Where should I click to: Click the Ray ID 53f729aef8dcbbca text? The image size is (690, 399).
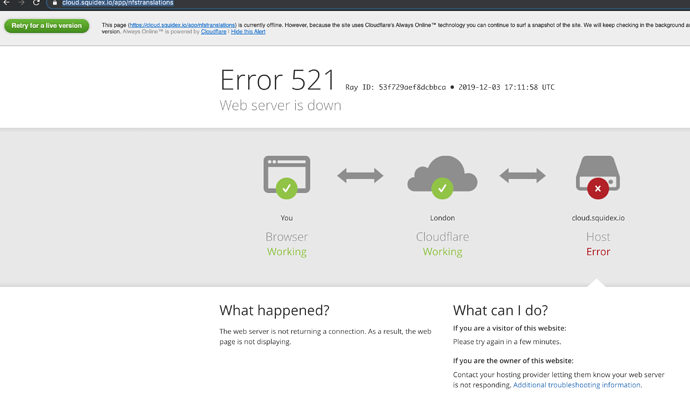[396, 87]
